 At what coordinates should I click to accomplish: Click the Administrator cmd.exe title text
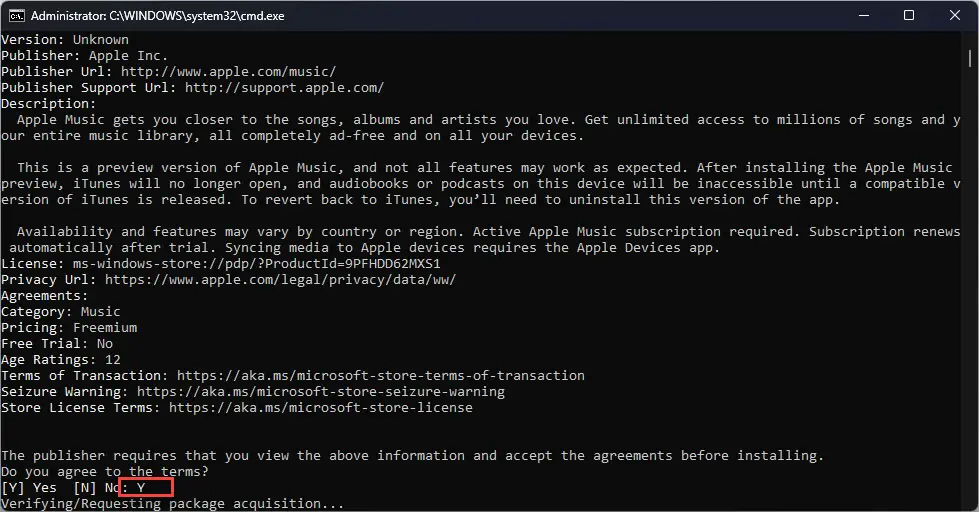pyautogui.click(x=157, y=16)
